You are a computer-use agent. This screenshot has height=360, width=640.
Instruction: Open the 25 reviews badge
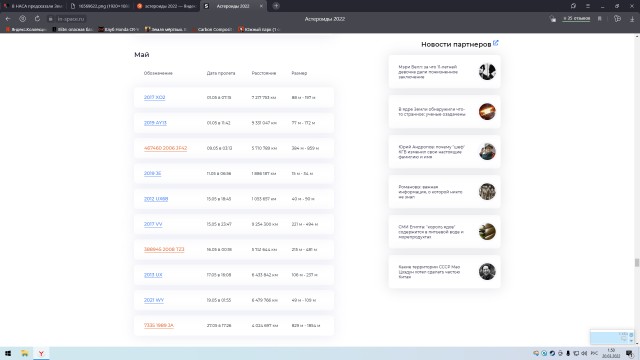(576, 19)
